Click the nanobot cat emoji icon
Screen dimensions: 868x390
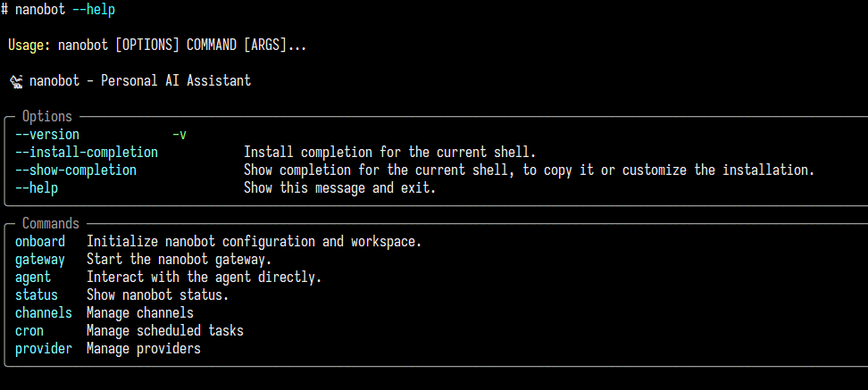pyautogui.click(x=16, y=82)
